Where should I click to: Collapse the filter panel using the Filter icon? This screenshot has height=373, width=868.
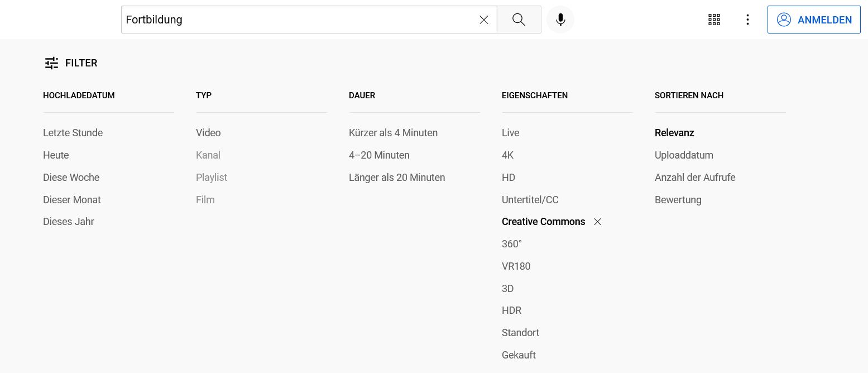coord(52,63)
